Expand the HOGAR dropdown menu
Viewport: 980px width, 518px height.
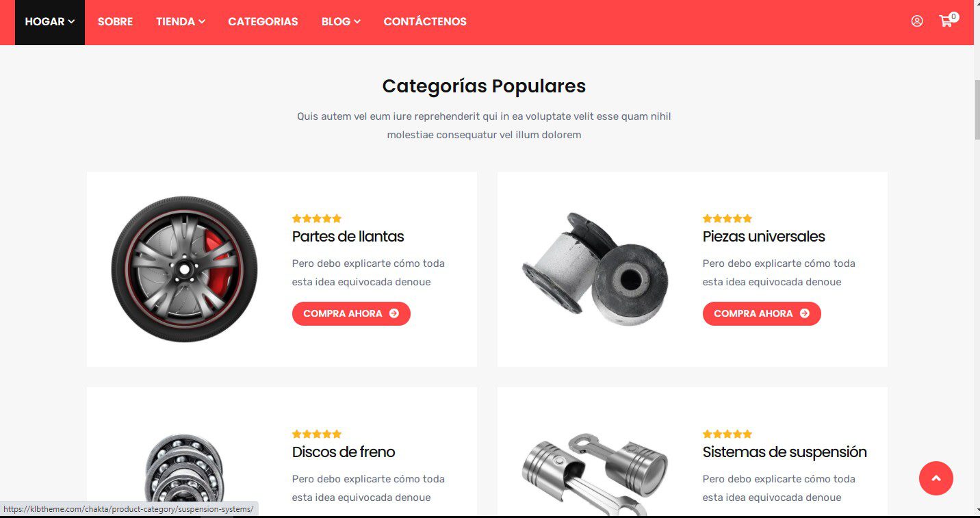50,22
